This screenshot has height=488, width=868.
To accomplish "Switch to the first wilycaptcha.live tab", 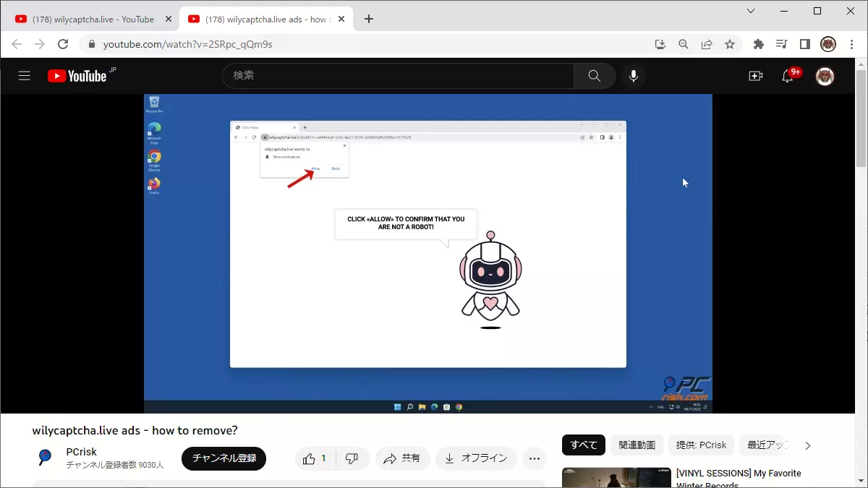I will [87, 20].
